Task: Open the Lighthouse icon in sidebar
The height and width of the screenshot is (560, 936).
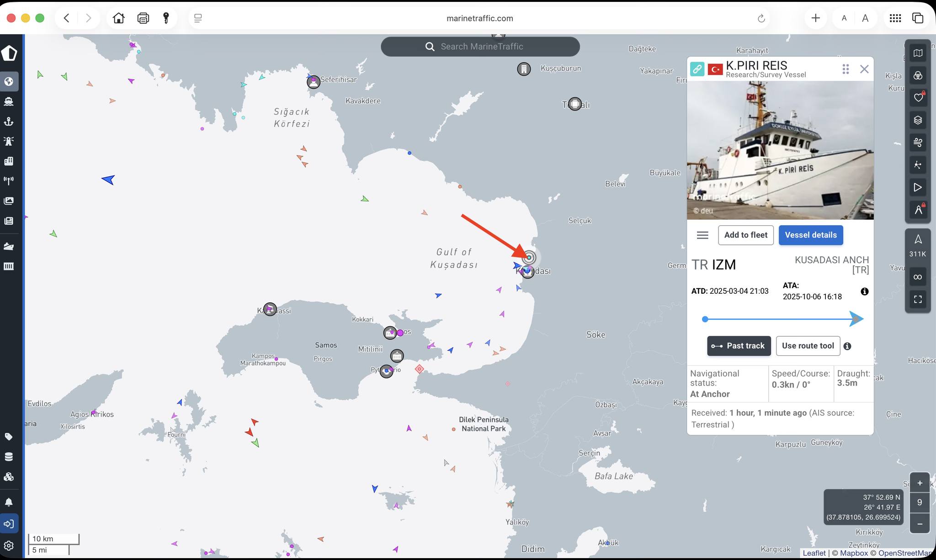Action: pos(9,141)
